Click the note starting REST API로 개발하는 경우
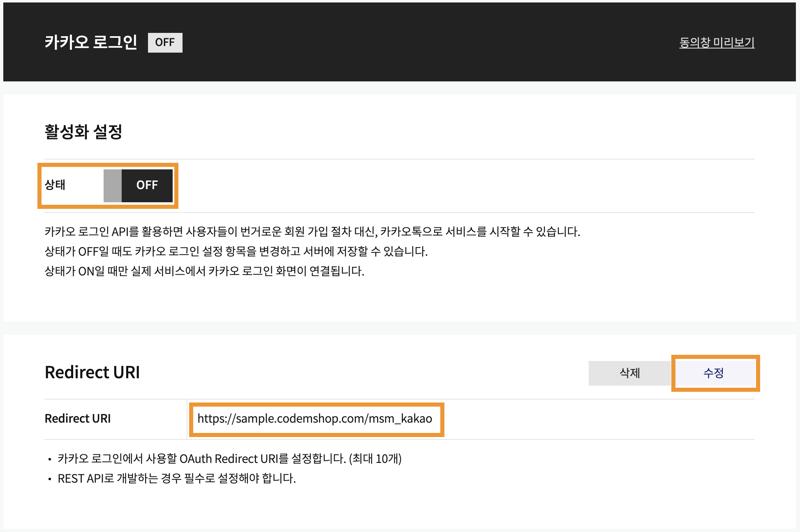Image resolution: width=800 pixels, height=532 pixels. point(177,479)
